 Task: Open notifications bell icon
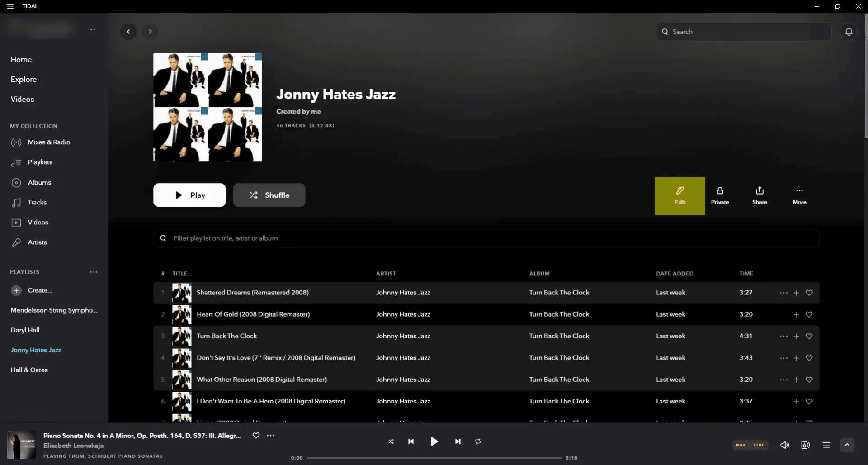[849, 32]
